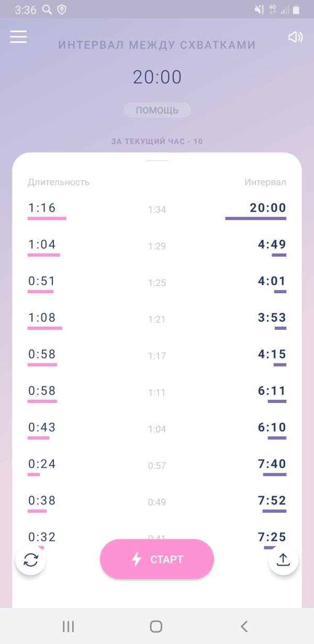The height and width of the screenshot is (644, 314).
Task: Tap the Длительность column header
Action: pyautogui.click(x=59, y=182)
